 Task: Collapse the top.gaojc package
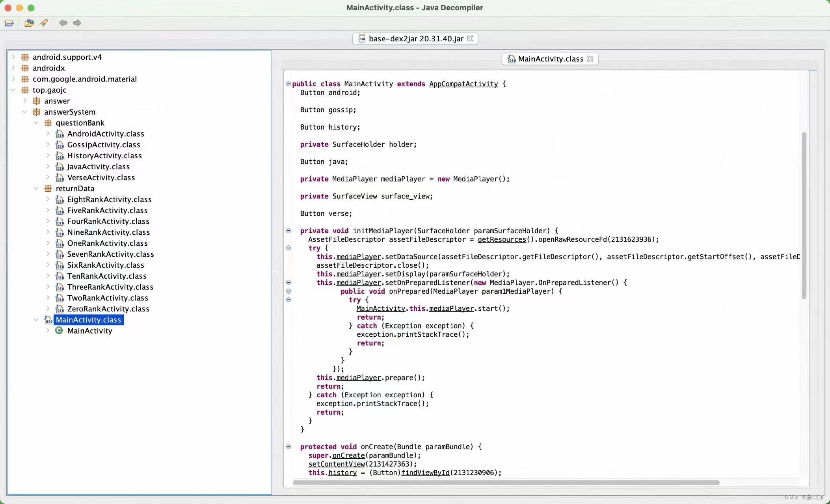coord(13,90)
